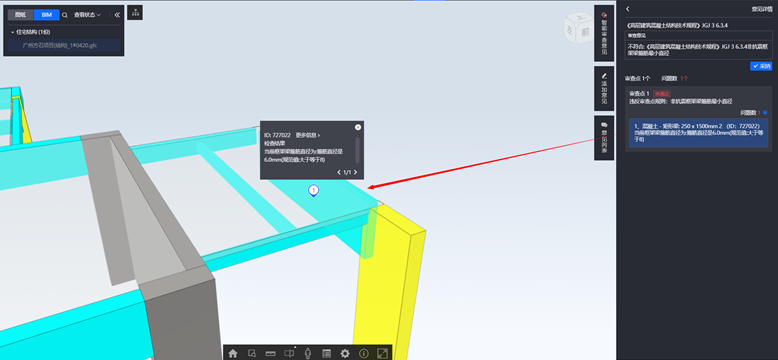Go back with the arrow in details panel

click(628, 8)
